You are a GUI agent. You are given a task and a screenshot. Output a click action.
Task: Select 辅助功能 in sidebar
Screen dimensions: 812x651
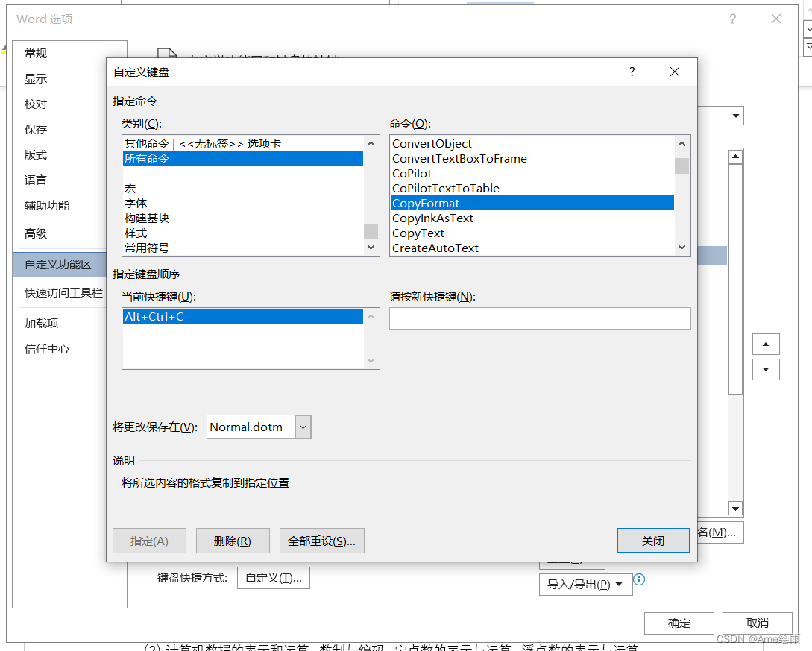point(47,206)
